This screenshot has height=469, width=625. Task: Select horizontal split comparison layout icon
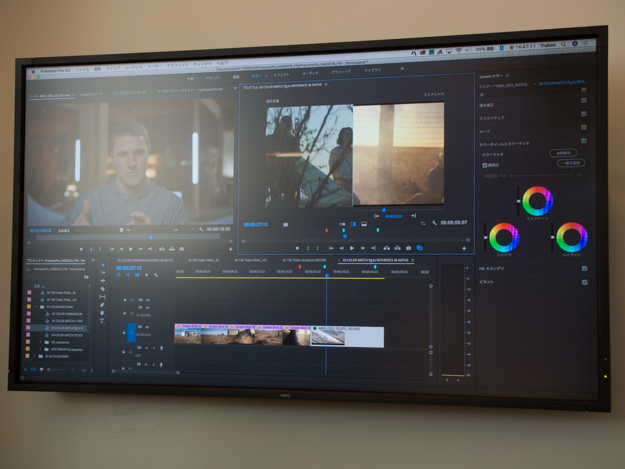tap(364, 224)
